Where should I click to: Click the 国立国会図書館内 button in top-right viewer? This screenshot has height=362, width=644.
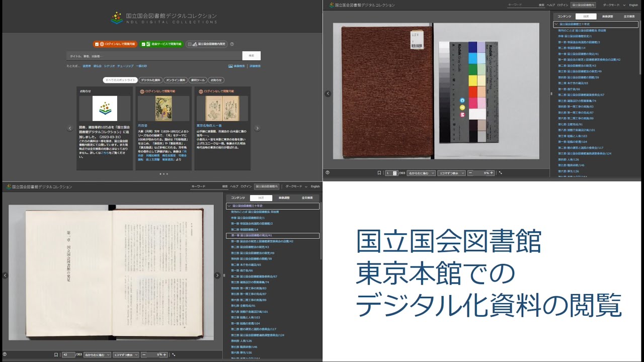(x=583, y=5)
